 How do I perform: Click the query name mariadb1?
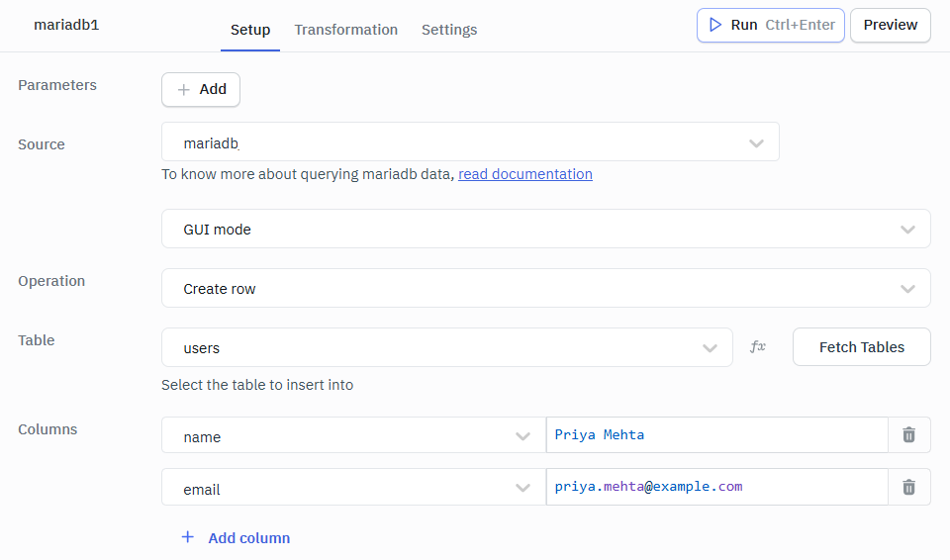coord(66,25)
